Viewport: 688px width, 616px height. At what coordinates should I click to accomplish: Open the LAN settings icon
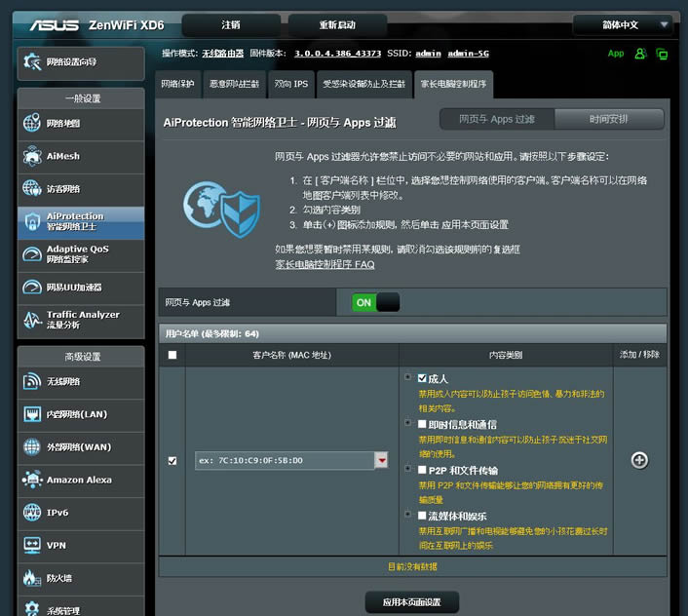(x=32, y=414)
